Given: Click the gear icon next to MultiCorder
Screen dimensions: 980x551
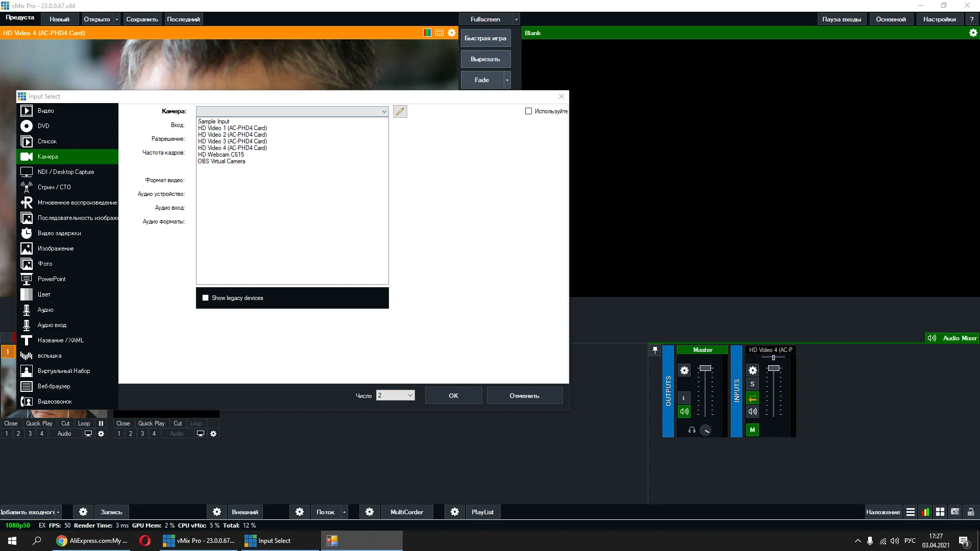Looking at the screenshot, I should pyautogui.click(x=370, y=512).
